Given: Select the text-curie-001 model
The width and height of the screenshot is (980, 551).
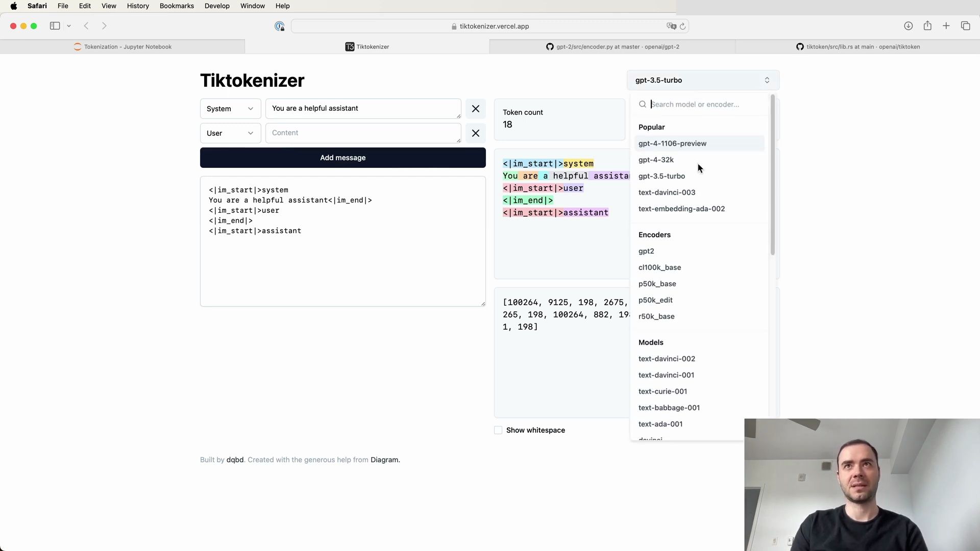Looking at the screenshot, I should click(699, 391).
